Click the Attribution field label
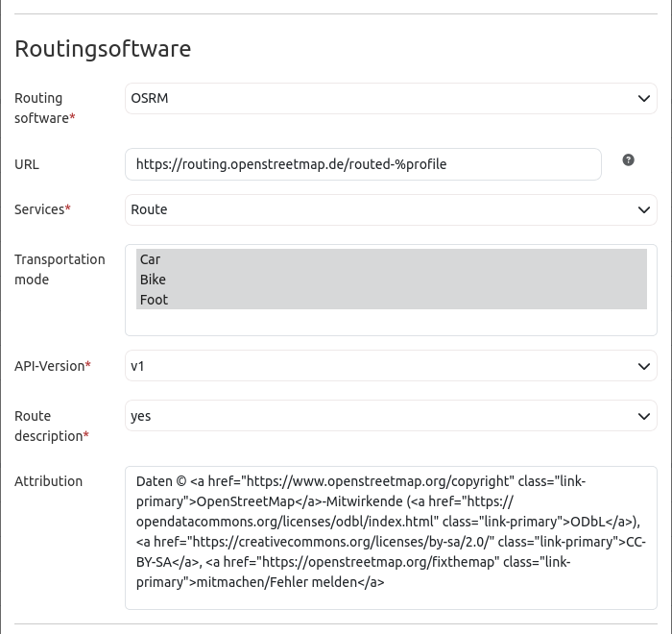 click(x=48, y=481)
